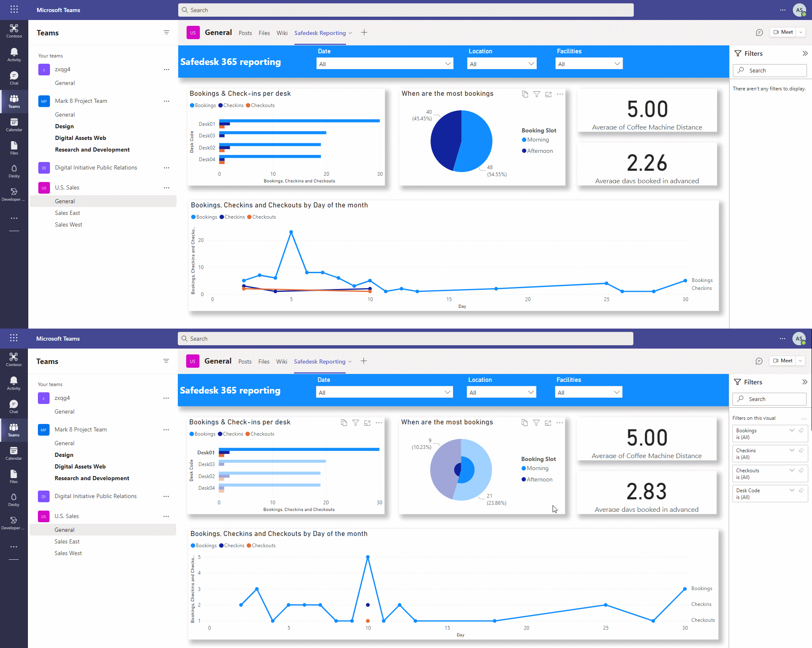Image resolution: width=812 pixels, height=648 pixels.
Task: Select Teams app icon in the lower window sidebar
Action: [x=14, y=430]
